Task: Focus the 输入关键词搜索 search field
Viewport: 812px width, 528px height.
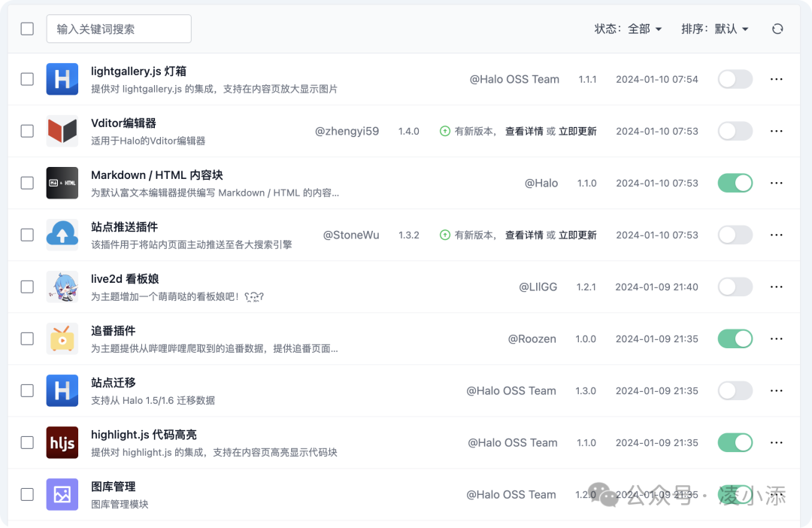Action: point(119,29)
